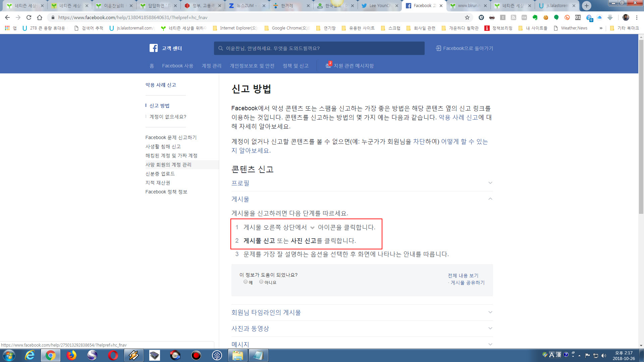This screenshot has height=362, width=644.
Task: Open the Bitly extension icon
Action: click(x=567, y=17)
